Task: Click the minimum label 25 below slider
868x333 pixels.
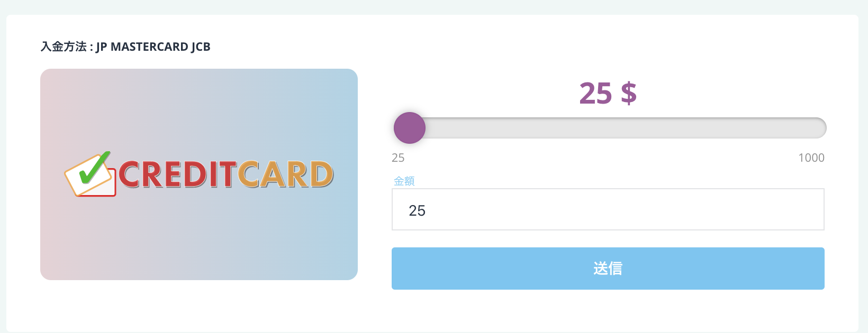Action: click(398, 158)
